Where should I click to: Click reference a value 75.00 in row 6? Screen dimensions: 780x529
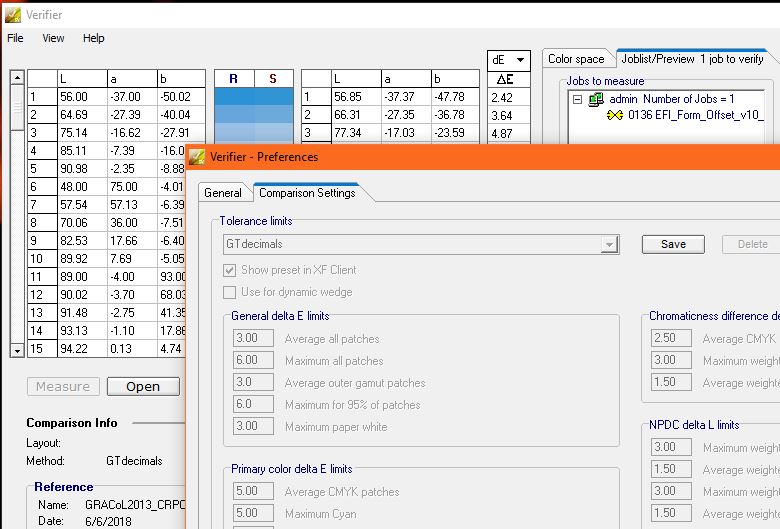(132, 187)
